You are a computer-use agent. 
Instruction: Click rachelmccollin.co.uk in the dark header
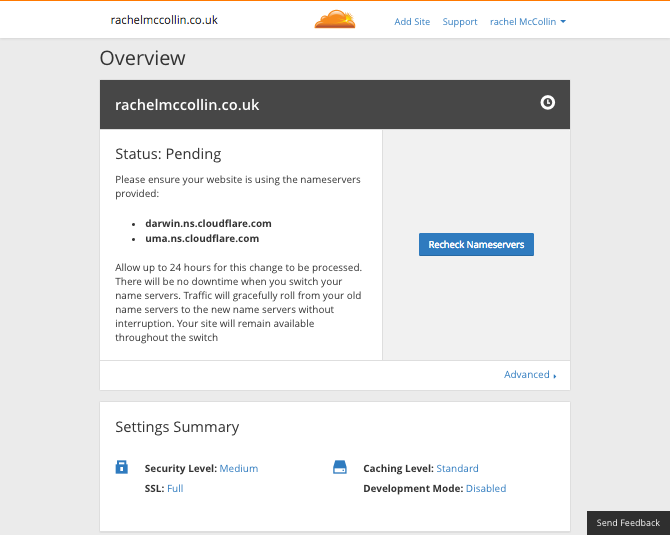(187, 105)
